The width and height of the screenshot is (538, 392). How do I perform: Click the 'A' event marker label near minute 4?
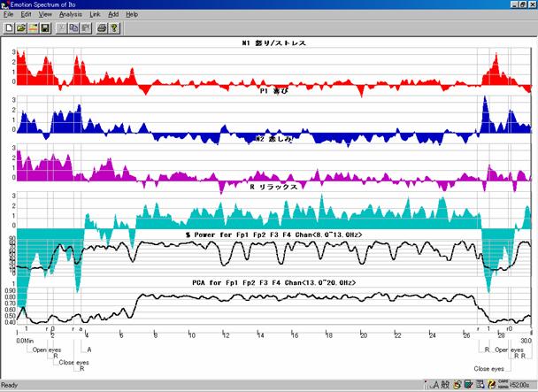click(89, 350)
